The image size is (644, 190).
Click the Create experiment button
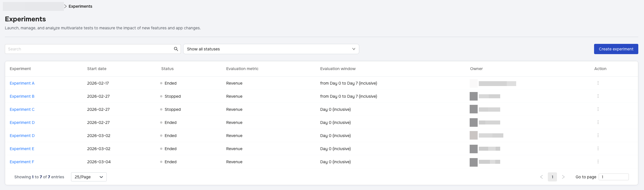pos(616,49)
